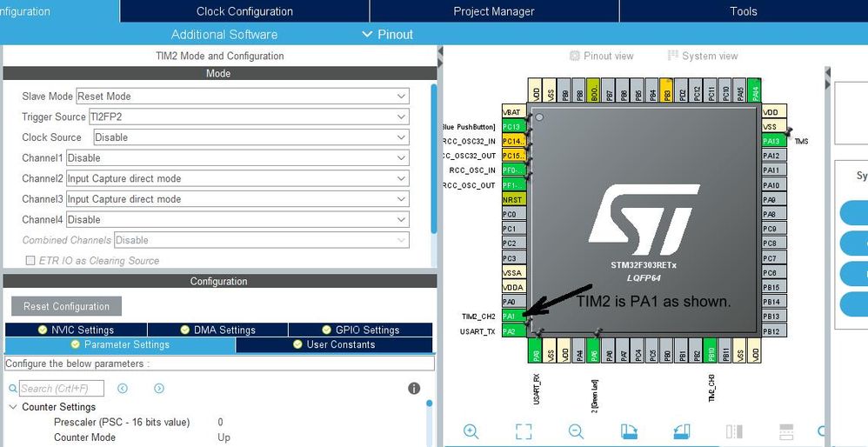Image resolution: width=868 pixels, height=447 pixels.
Task: Select pin PB10 labeled TIM2_CH3
Action: [x=711, y=350]
